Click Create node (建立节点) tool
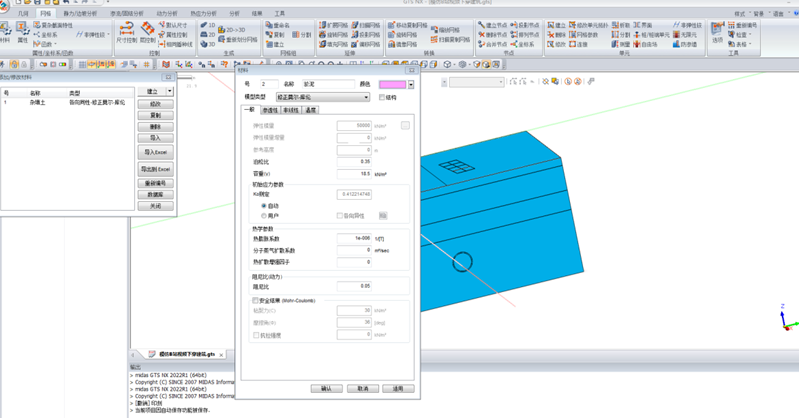 tap(492, 25)
